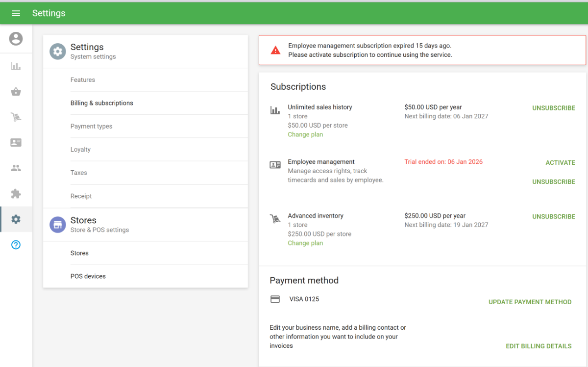Open Payment types settings
The height and width of the screenshot is (367, 588).
coord(91,127)
